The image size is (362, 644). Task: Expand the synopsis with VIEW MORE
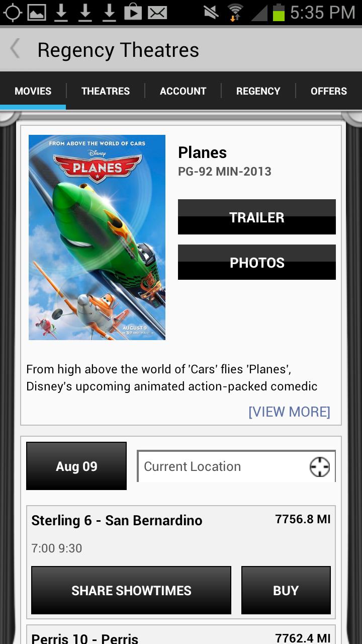pyautogui.click(x=289, y=412)
